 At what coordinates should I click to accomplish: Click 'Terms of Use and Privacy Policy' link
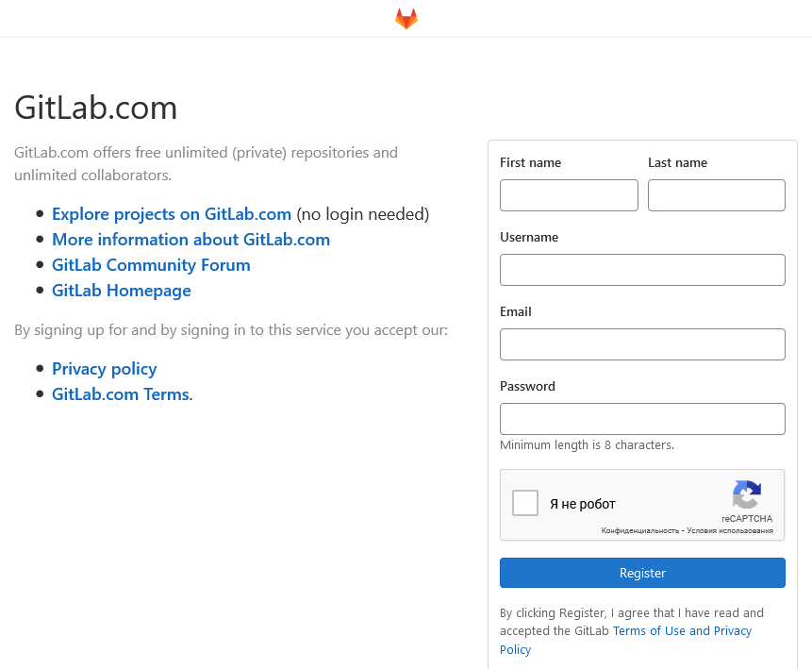click(x=681, y=630)
